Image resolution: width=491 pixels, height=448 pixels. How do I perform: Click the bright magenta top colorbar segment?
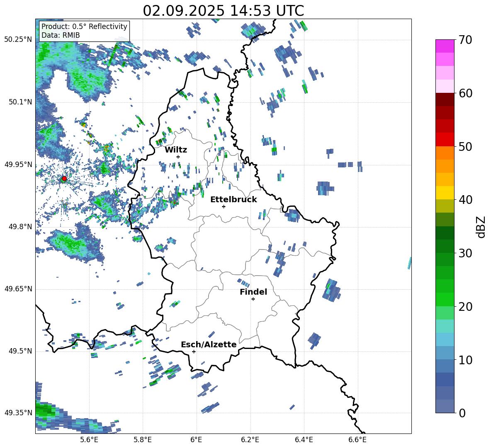click(x=445, y=46)
